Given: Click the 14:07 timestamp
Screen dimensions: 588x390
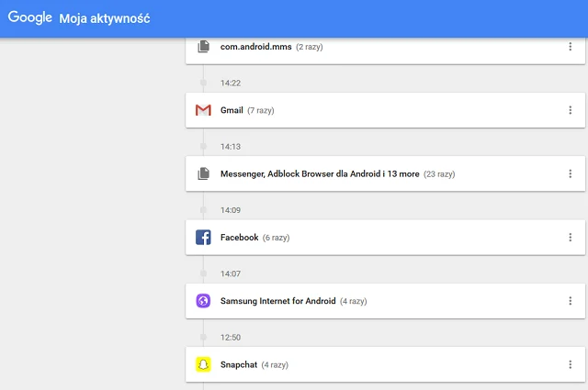Looking at the screenshot, I should 231,273.
